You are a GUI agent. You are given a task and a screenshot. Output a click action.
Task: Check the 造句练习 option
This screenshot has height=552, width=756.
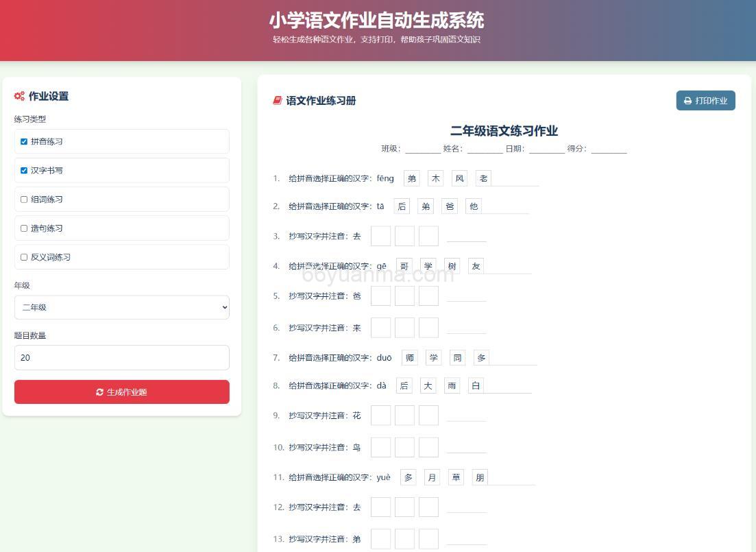(x=23, y=228)
